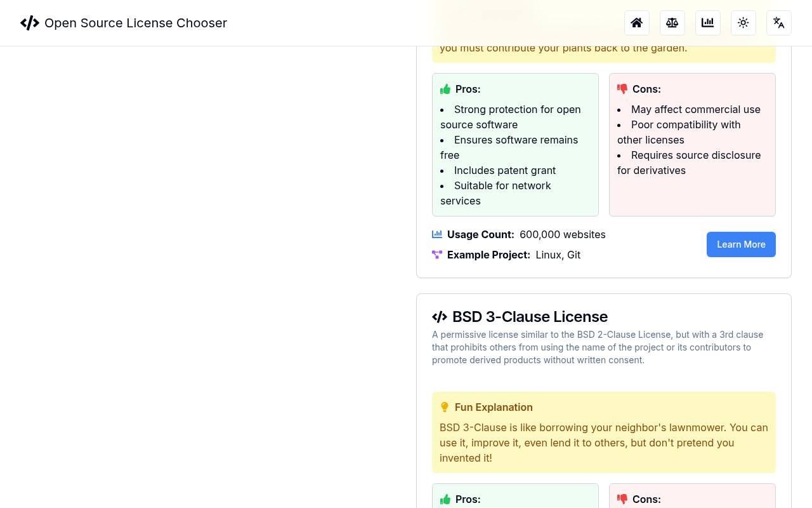
Task: Click the Learn More button
Action: coord(741,244)
